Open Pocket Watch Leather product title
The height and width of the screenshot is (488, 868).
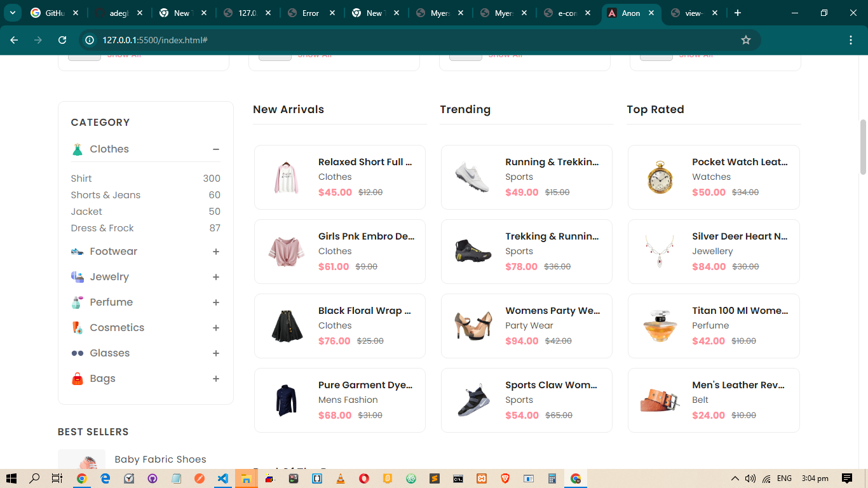pos(740,162)
